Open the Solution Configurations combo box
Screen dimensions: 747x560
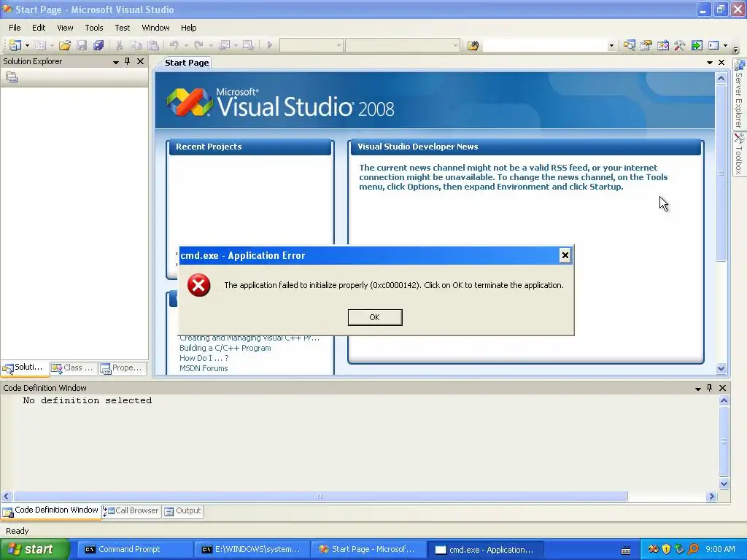click(x=311, y=45)
